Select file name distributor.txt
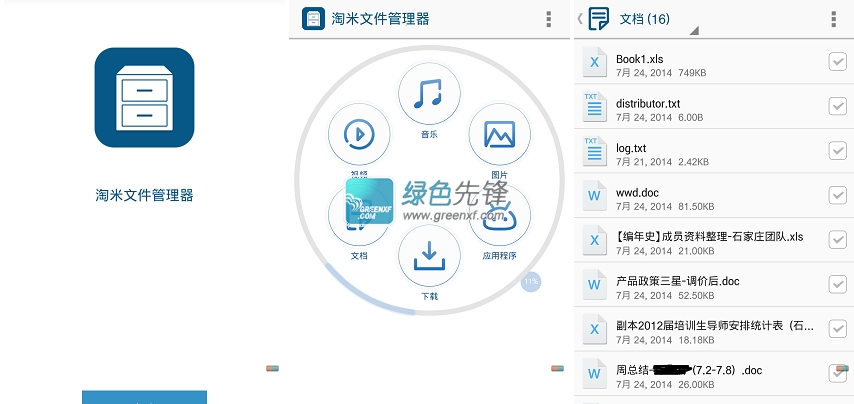The height and width of the screenshot is (404, 854). click(x=648, y=103)
